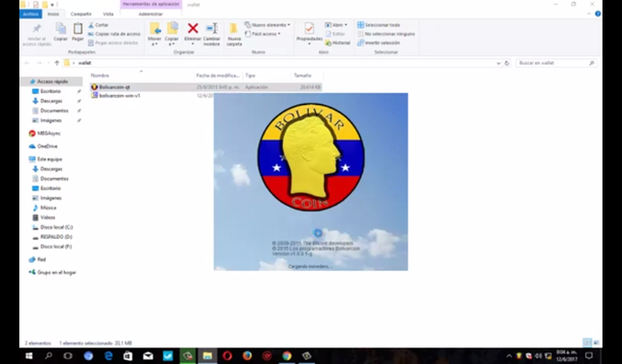This screenshot has width=622, height=364.
Task: Click the Cortar (cut) ribbon button
Action: tap(98, 25)
